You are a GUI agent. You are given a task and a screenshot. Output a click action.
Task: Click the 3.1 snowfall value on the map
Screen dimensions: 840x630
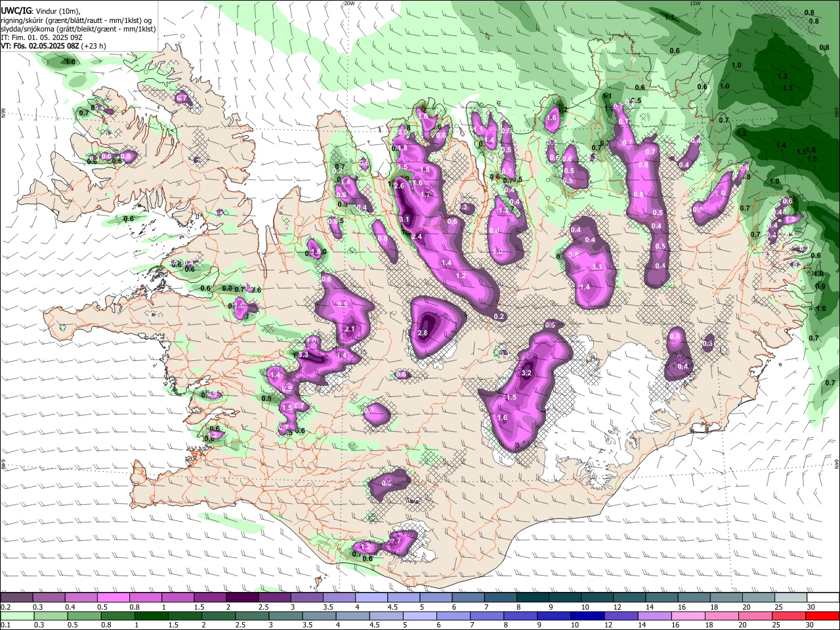coord(404,219)
